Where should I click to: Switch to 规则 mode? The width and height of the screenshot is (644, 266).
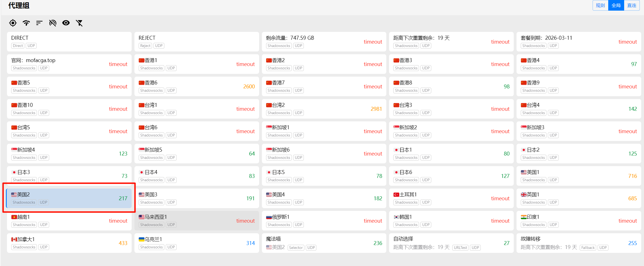click(600, 5)
